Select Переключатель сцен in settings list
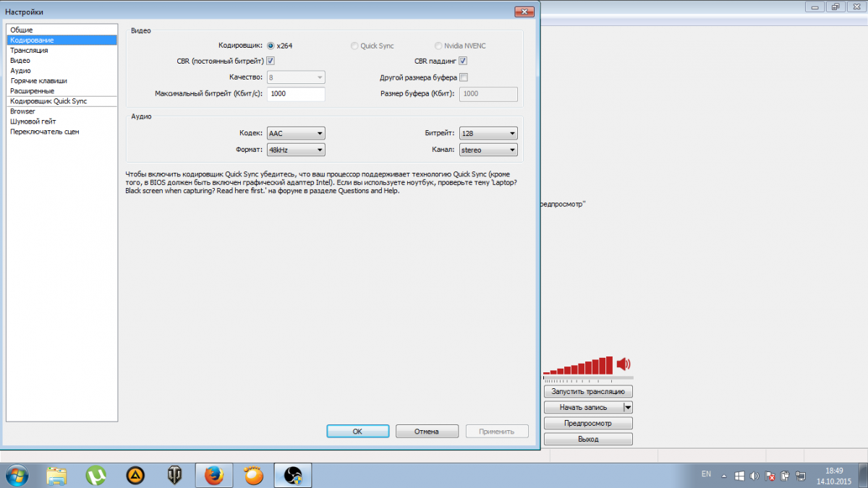Screen dimensions: 868x488 (x=61, y=132)
